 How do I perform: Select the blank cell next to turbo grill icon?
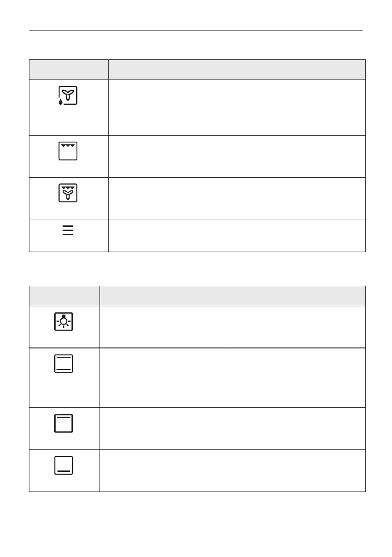[237, 198]
